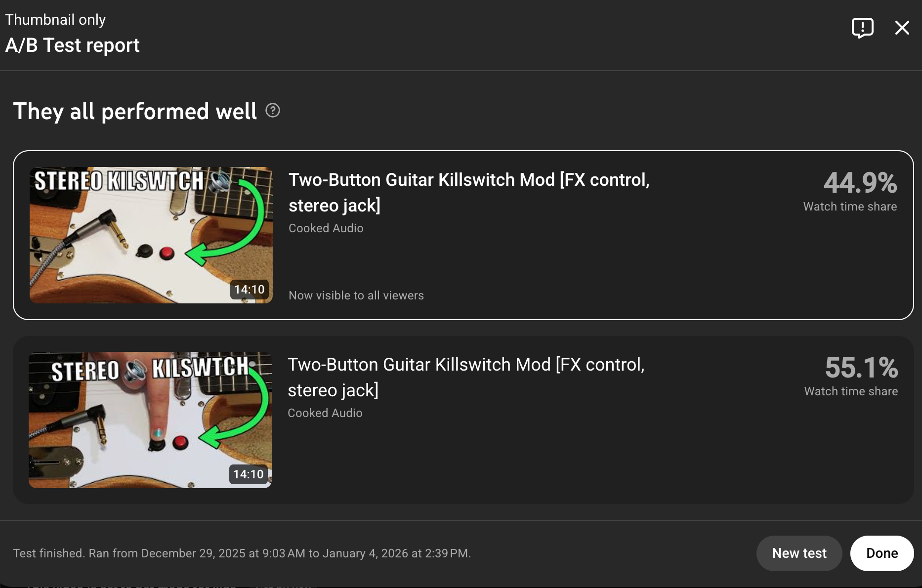Screen dimensions: 922x588
Task: Click the 44.9% watch time share value
Action: tap(860, 183)
